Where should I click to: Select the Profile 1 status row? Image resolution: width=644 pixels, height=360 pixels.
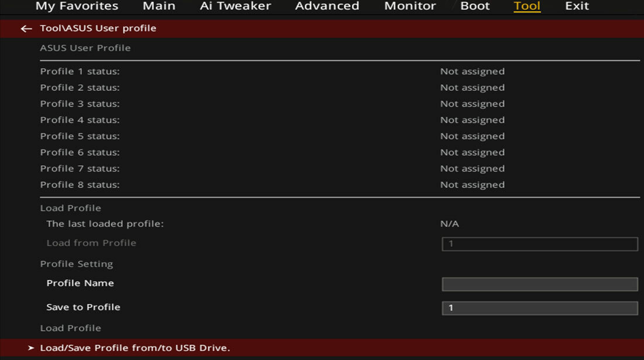pyautogui.click(x=340, y=71)
